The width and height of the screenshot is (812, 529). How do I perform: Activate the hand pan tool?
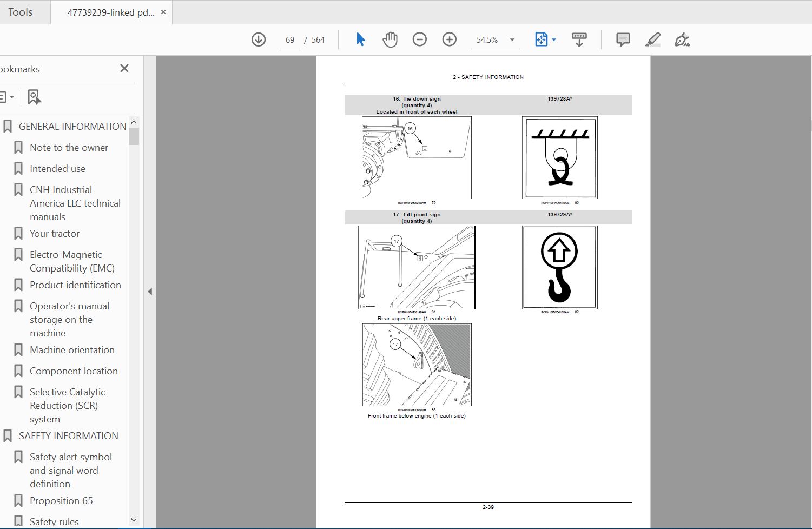pyautogui.click(x=390, y=39)
